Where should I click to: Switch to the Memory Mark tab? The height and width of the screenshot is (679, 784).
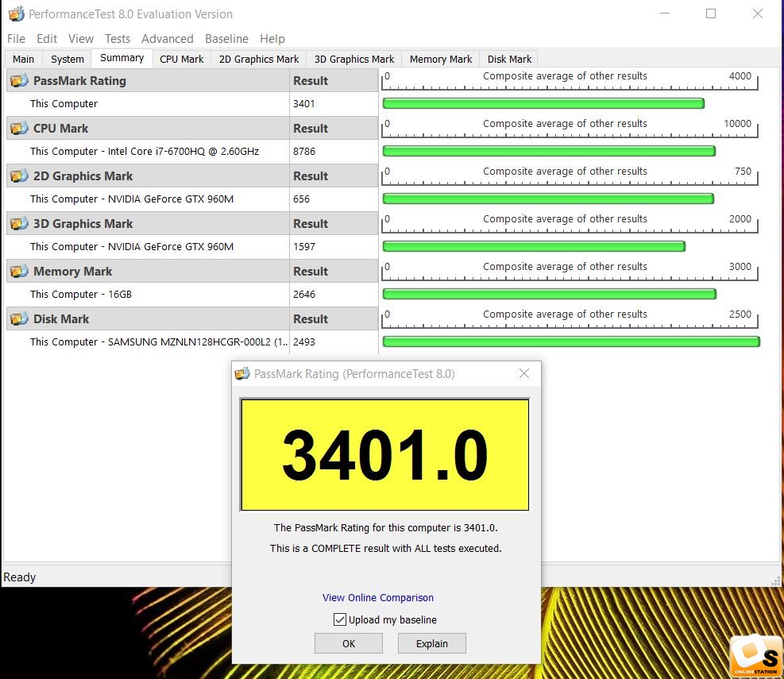pyautogui.click(x=441, y=59)
